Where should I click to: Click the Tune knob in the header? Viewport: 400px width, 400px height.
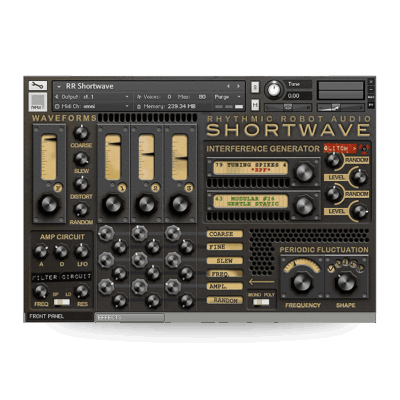274,89
